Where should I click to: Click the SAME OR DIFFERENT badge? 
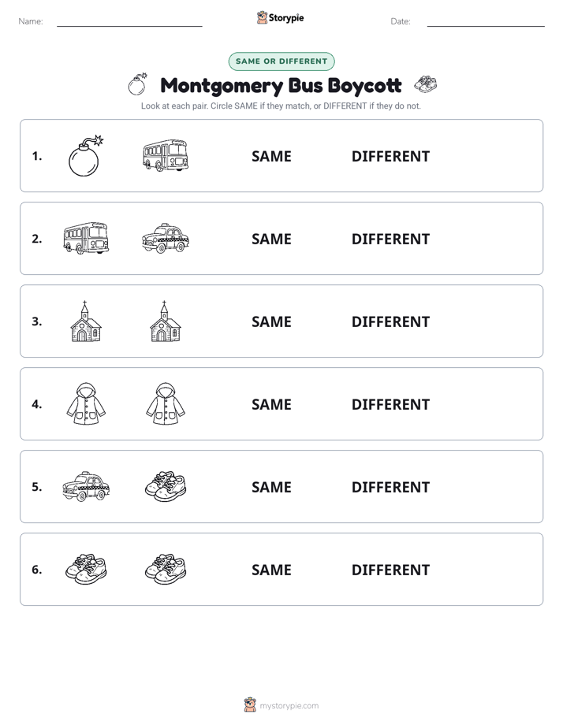click(x=281, y=61)
